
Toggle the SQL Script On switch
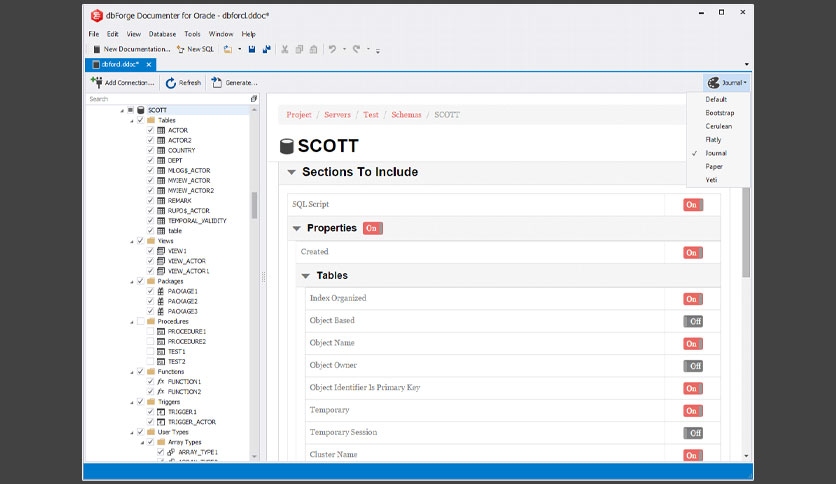tap(693, 205)
